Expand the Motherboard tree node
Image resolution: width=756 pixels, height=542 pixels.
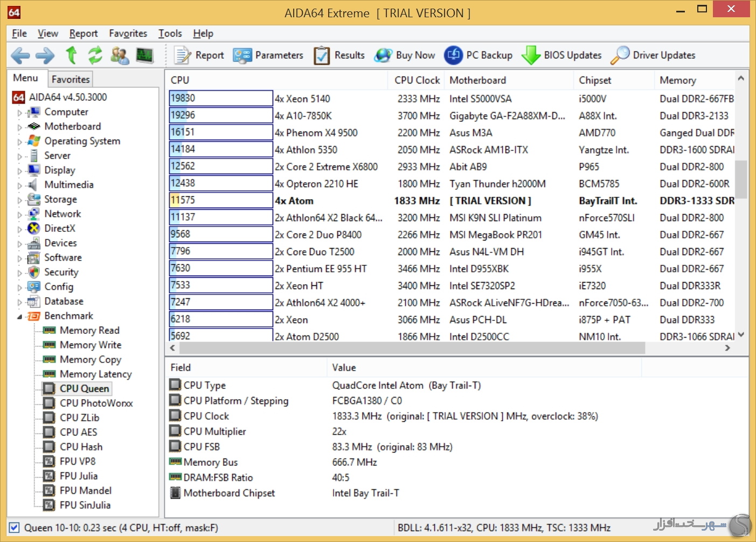pos(19,127)
